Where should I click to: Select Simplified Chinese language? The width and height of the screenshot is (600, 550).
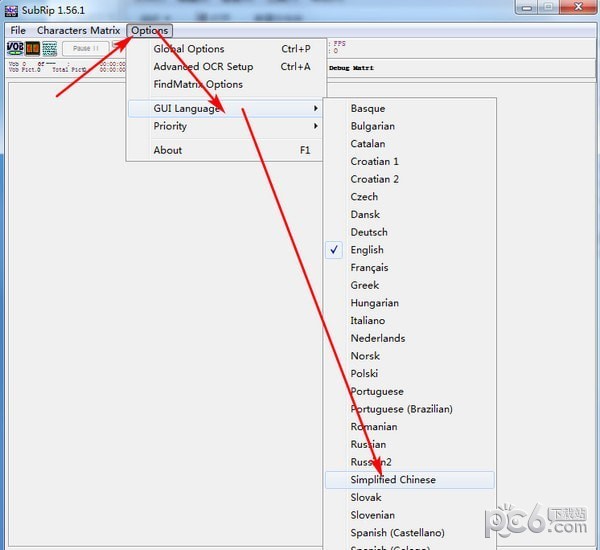tap(409, 480)
